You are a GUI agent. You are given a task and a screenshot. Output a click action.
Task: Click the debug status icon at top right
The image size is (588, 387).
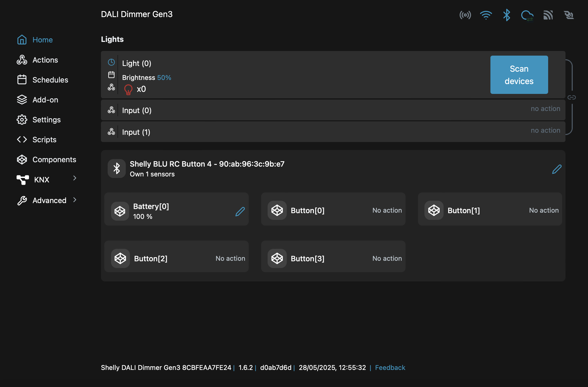point(569,15)
